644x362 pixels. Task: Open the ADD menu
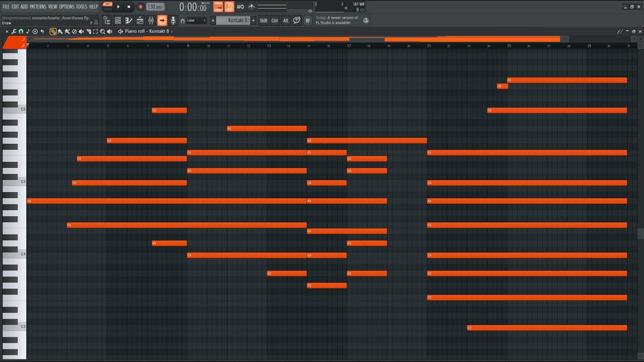click(24, 7)
